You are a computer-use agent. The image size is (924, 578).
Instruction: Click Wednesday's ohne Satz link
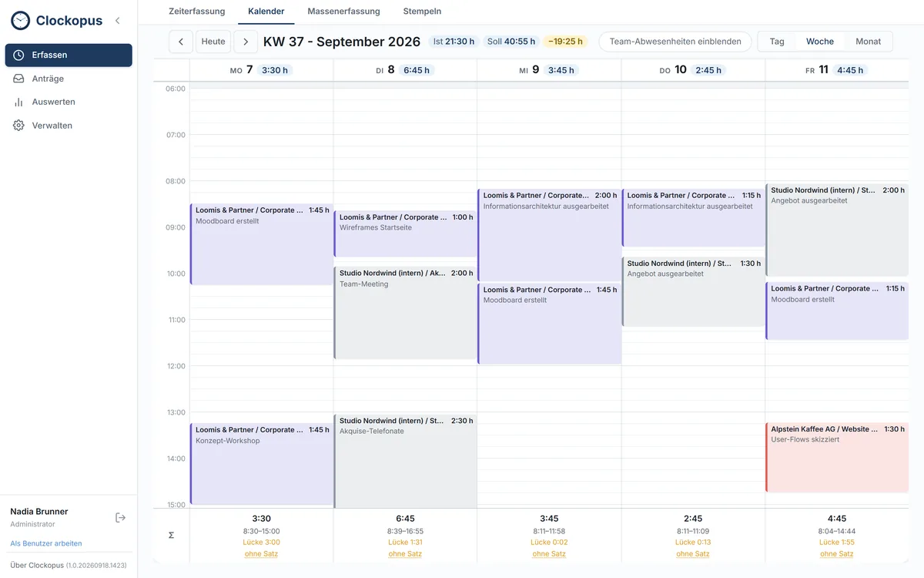(x=549, y=554)
